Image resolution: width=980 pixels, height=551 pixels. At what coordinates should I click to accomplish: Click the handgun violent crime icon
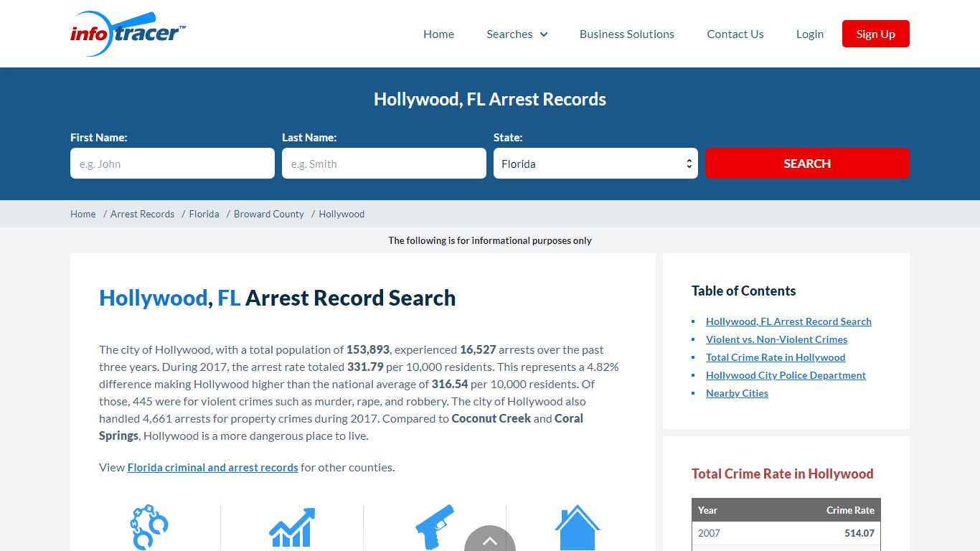coord(435,527)
